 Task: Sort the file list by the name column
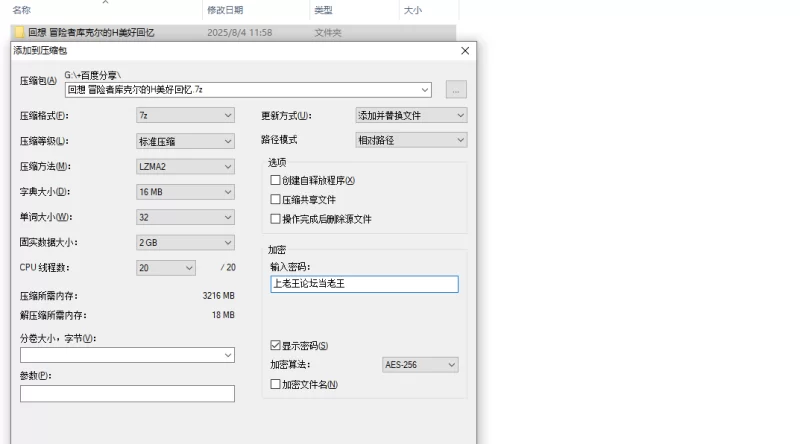[x=22, y=10]
